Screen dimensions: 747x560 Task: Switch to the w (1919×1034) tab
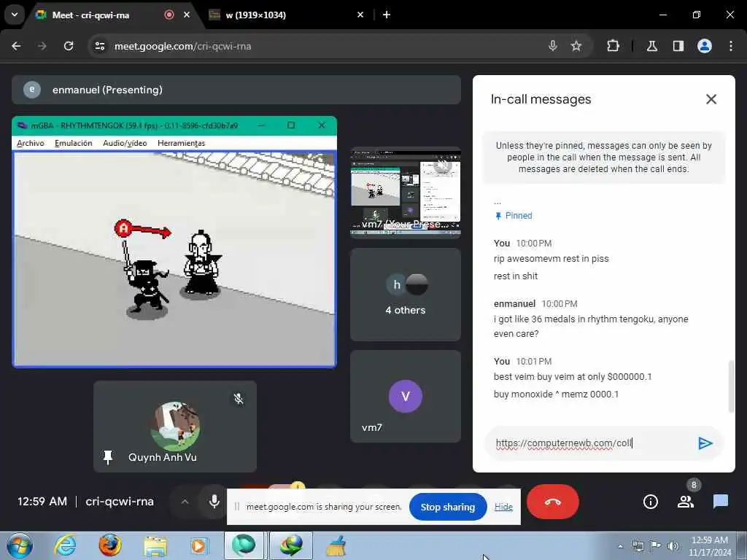[x=256, y=15]
